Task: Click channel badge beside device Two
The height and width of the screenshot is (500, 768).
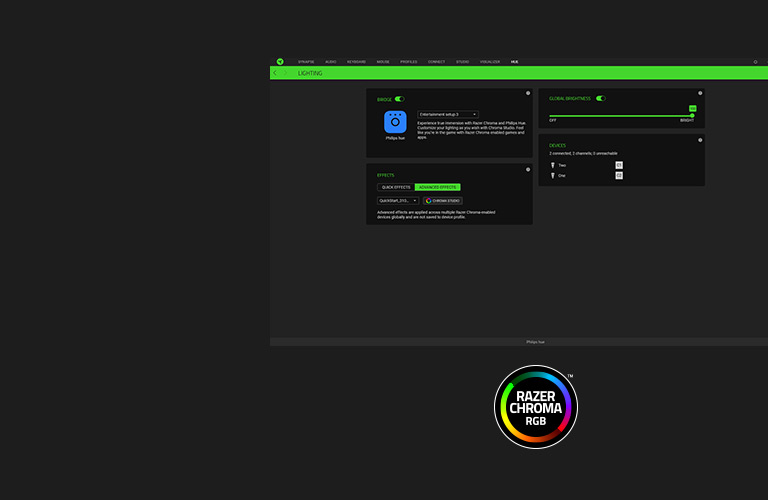Action: pos(619,164)
